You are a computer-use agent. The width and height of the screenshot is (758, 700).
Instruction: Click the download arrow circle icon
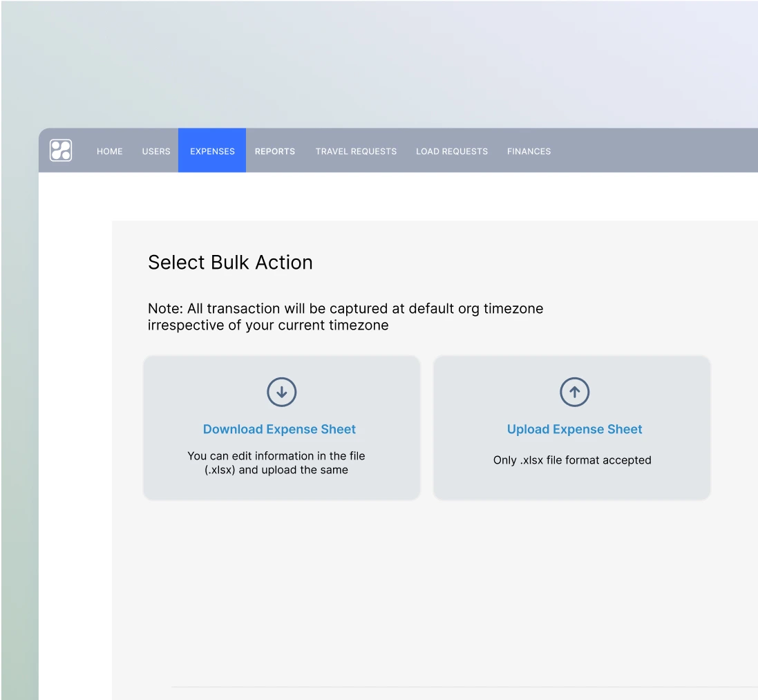(281, 392)
